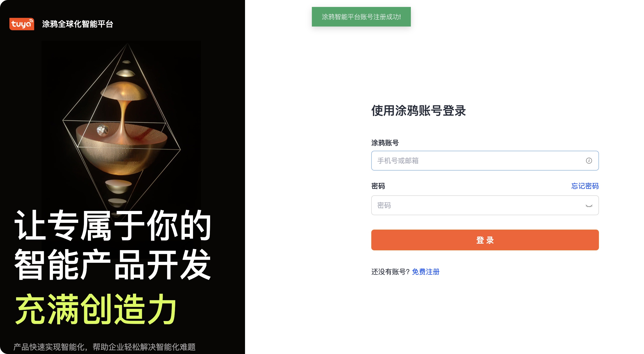Click the 智能产品开发 headline line
644x354 pixels.
113,264
